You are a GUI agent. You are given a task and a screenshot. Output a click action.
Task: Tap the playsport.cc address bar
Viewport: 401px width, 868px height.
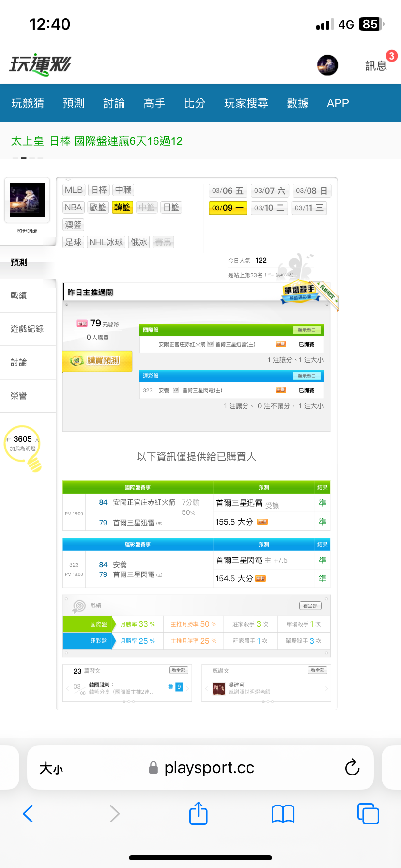tap(200, 768)
